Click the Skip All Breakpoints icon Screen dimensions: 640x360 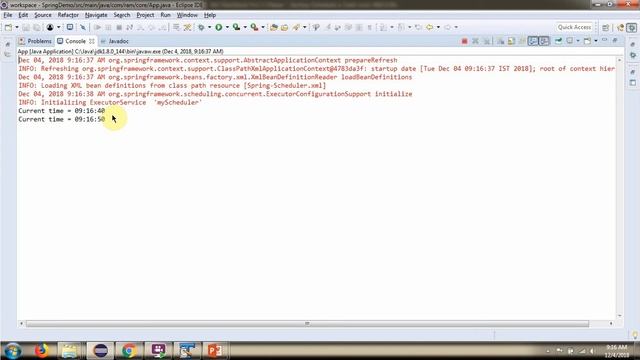coord(83,27)
